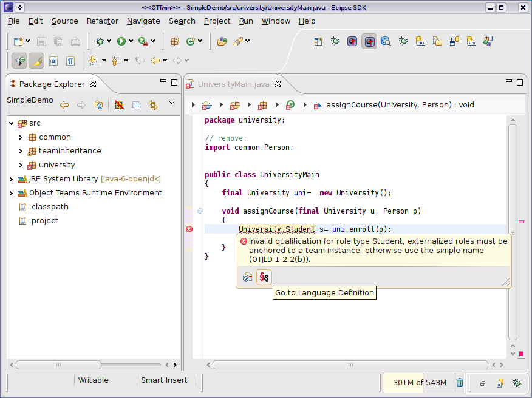Maximize the editor area
Viewport: 532px width, 398px height.
tap(520, 83)
